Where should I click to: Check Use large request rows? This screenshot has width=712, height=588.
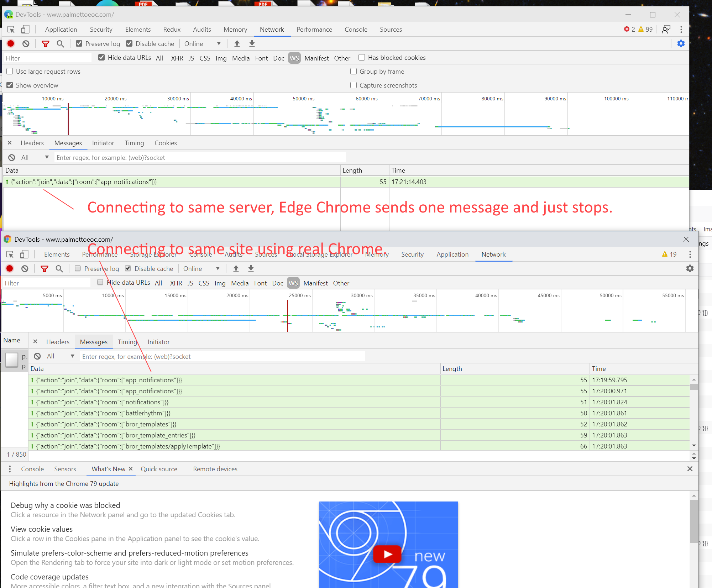[x=10, y=71]
